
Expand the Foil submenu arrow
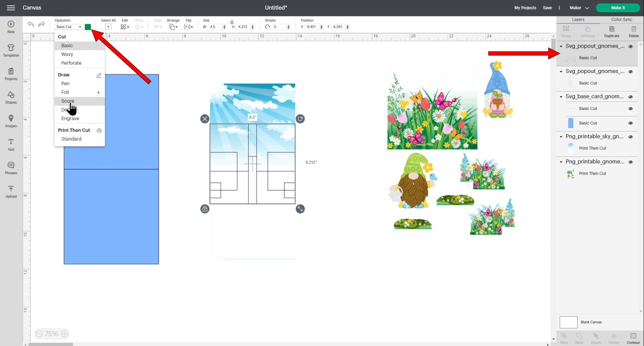point(99,92)
